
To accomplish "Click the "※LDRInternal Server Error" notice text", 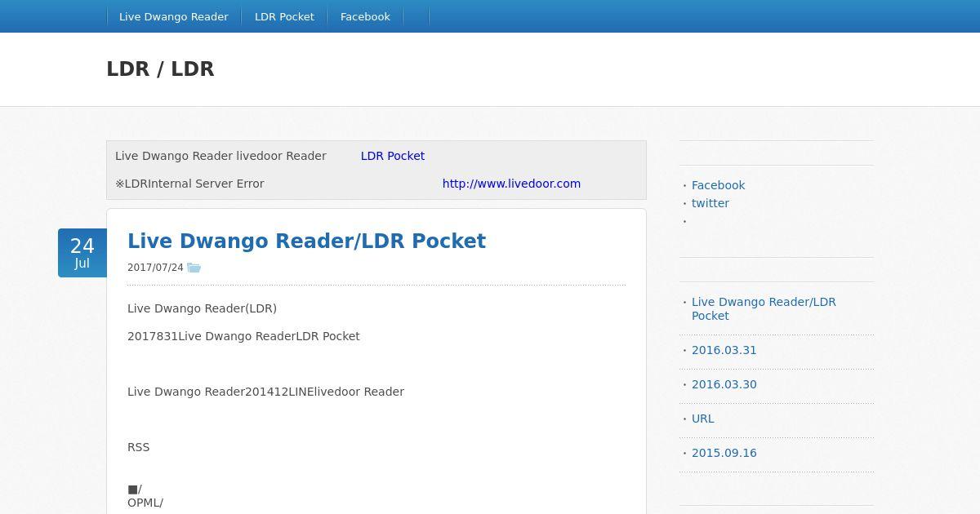I will point(189,184).
